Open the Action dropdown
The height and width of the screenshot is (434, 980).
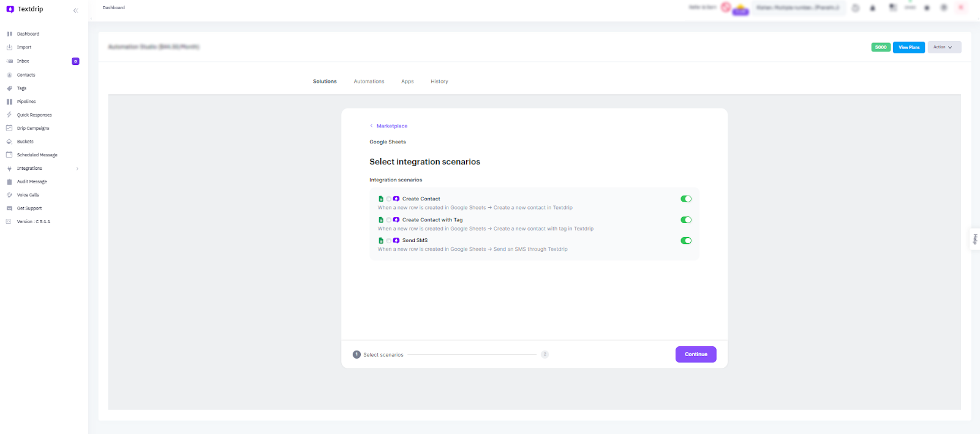tap(944, 47)
